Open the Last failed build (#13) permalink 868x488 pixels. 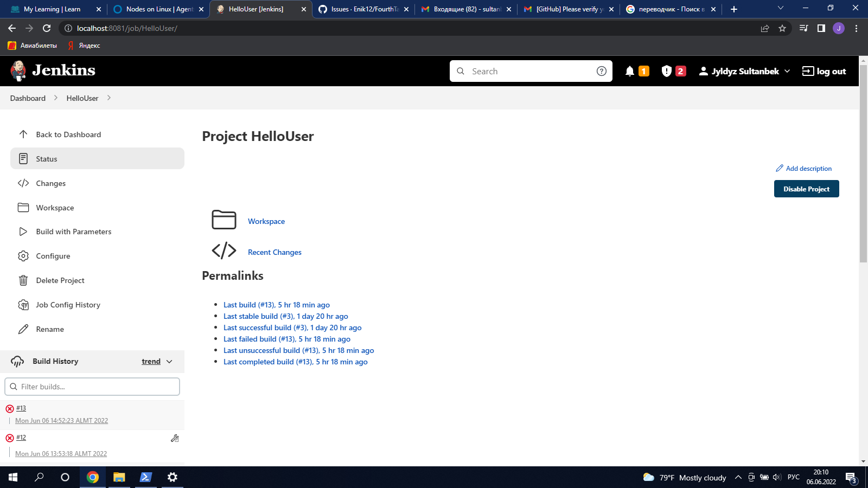pos(287,339)
